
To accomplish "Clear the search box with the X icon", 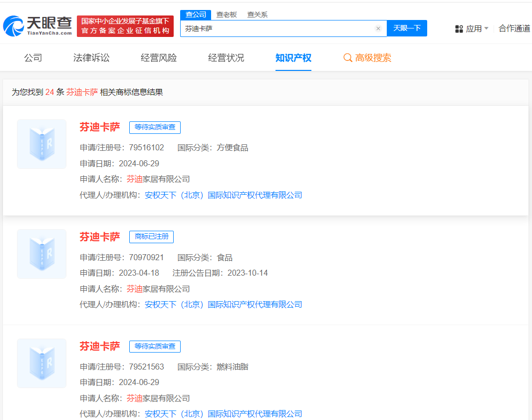I will [x=378, y=28].
